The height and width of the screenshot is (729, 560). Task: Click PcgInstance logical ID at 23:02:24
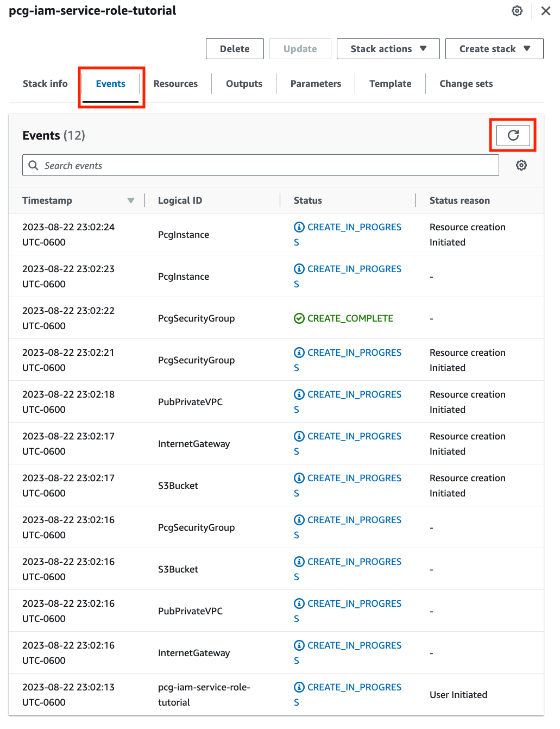click(x=184, y=235)
